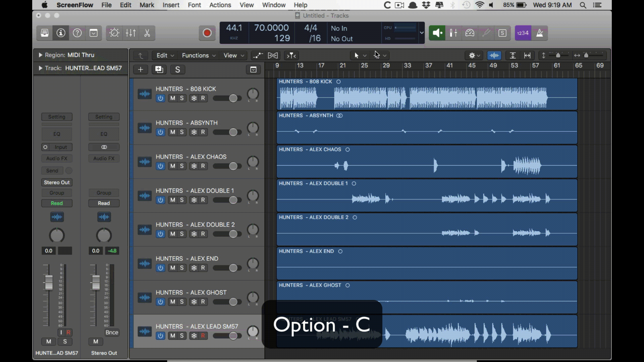The width and height of the screenshot is (644, 362).
Task: Open the Actions menu in the menu bar
Action: (x=220, y=5)
